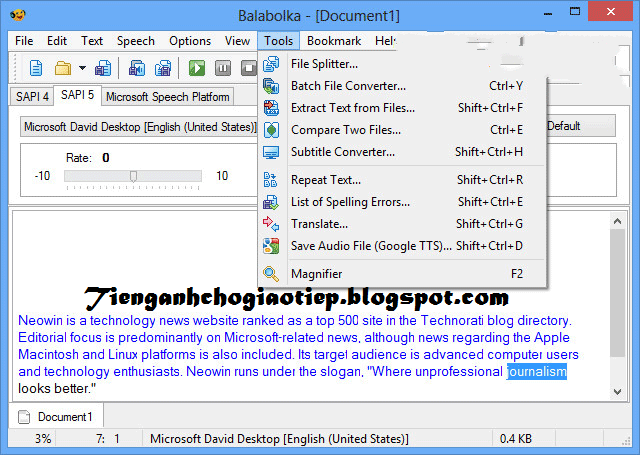The height and width of the screenshot is (455, 640).
Task: Click the Extract Text from Files icon
Action: (271, 108)
